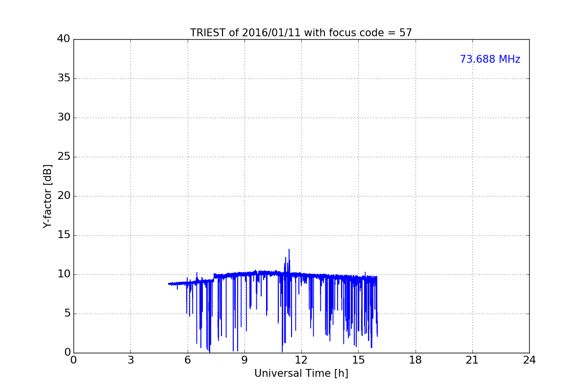Click the x-axis tick label '21'

tap(472, 360)
